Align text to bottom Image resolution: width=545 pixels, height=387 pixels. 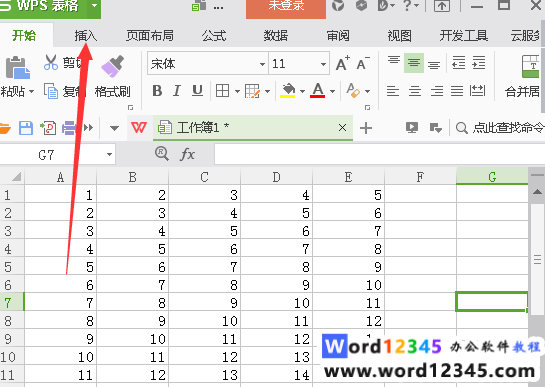pyautogui.click(x=434, y=64)
